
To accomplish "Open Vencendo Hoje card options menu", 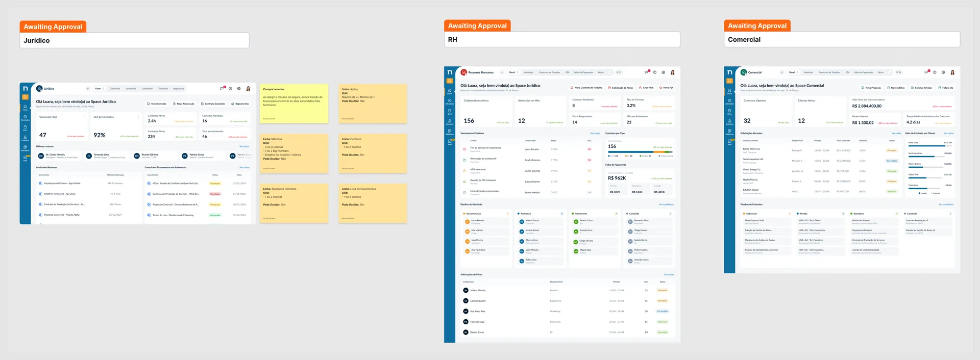I will click(84, 117).
